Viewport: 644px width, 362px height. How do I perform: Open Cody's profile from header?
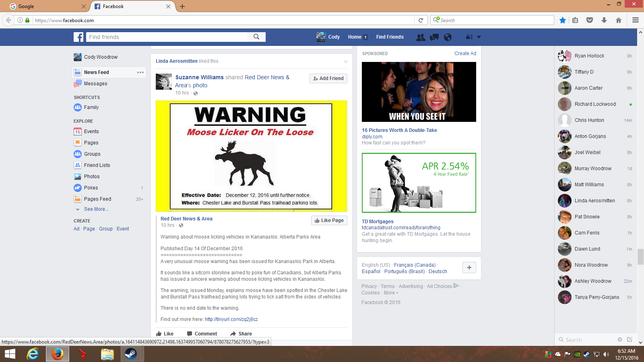328,37
